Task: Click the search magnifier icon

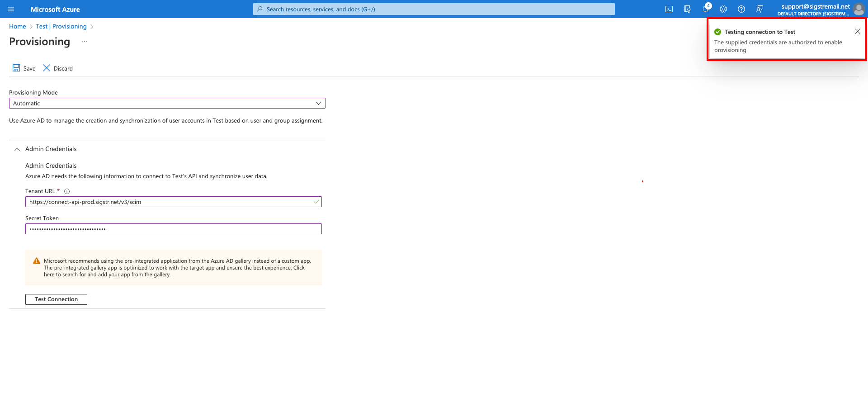Action: (x=259, y=9)
